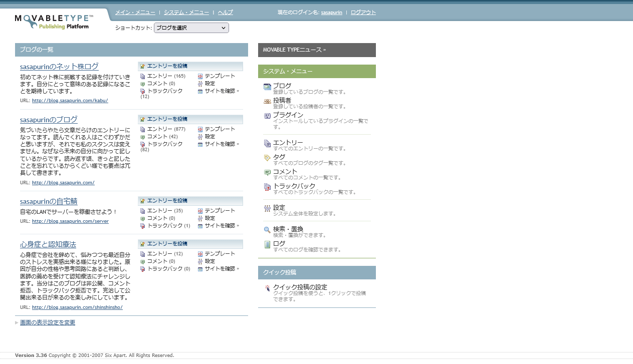Screen dimensions: 633x364
Task: Click the quick post settings cursor icon
Action: 267,288
